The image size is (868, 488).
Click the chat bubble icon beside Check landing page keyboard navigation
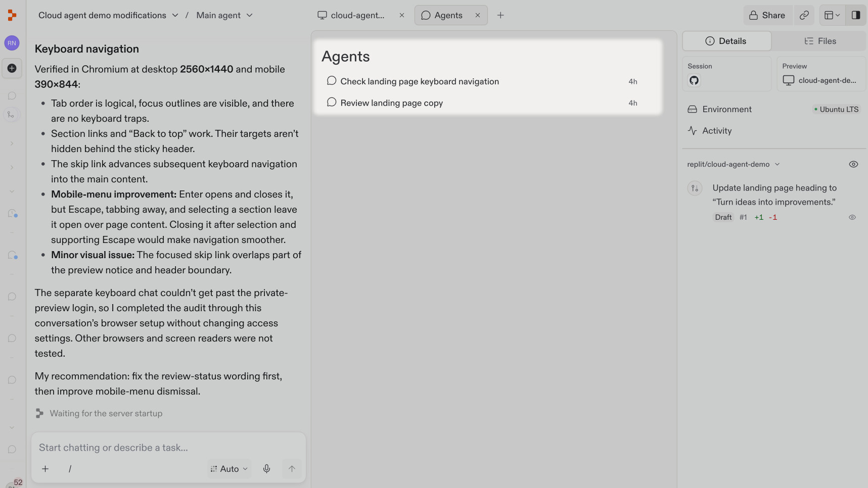tap(332, 81)
